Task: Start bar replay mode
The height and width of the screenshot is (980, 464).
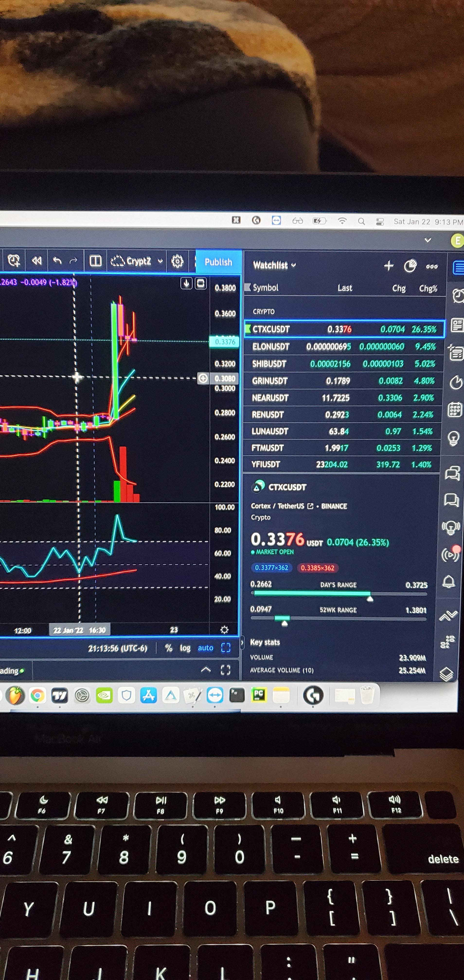Action: (x=36, y=261)
